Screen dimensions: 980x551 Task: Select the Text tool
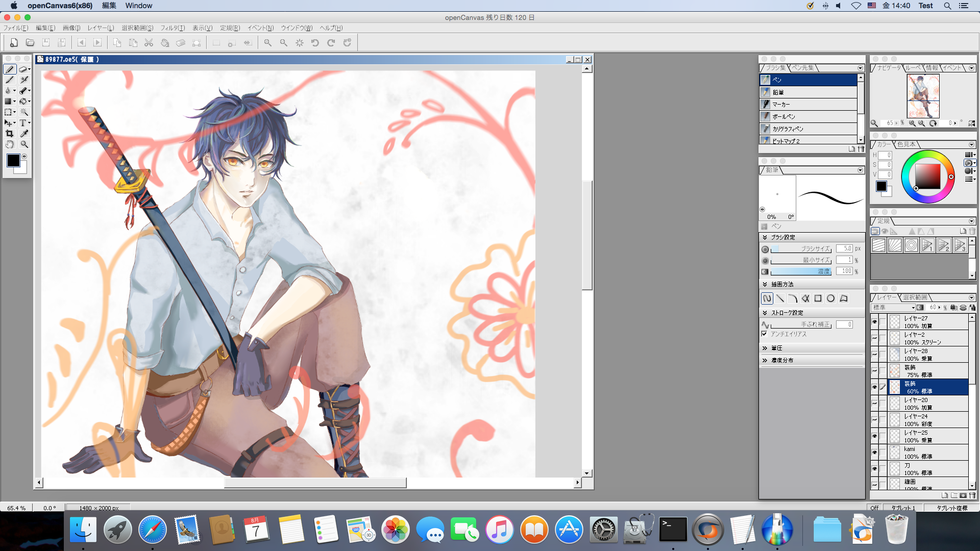(23, 123)
